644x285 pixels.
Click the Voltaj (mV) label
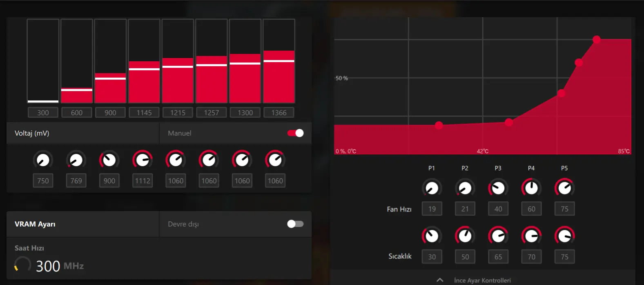(x=32, y=133)
